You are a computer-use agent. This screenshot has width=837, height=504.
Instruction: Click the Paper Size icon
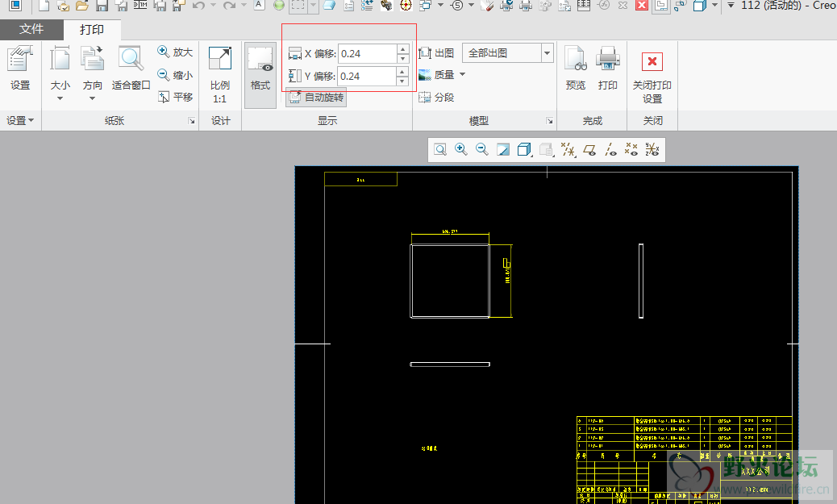click(x=60, y=59)
